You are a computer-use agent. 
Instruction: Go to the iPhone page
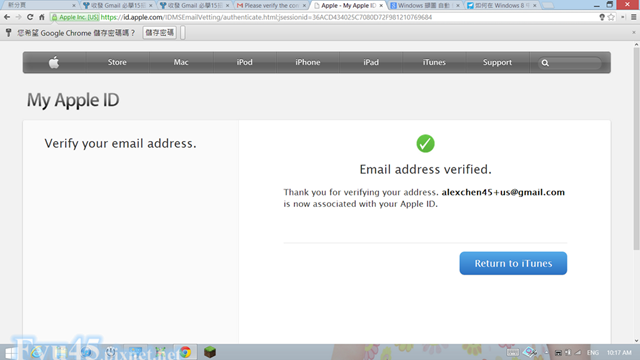point(308,62)
